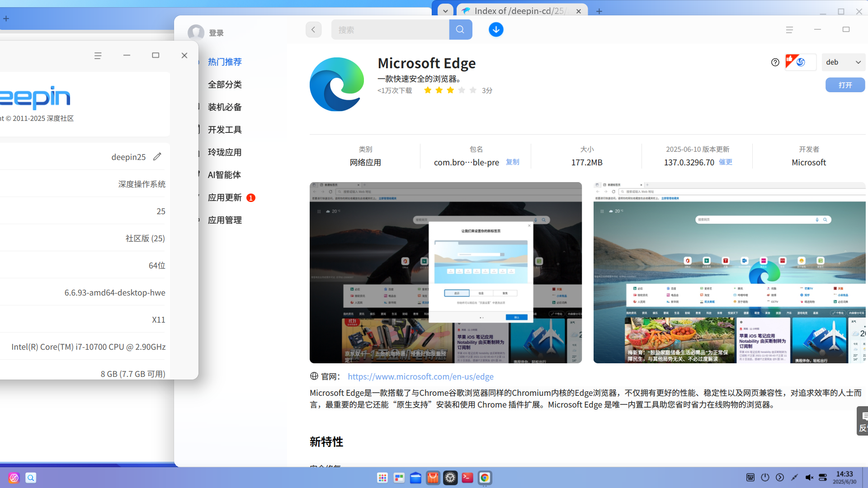Open AI智能体 in the sidebar

(224, 175)
